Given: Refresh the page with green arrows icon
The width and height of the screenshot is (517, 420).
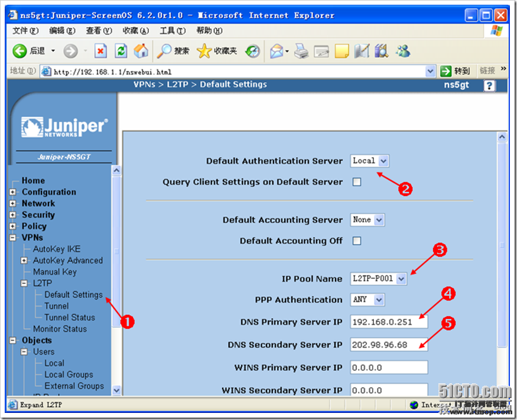Looking at the screenshot, I should coord(121,51).
